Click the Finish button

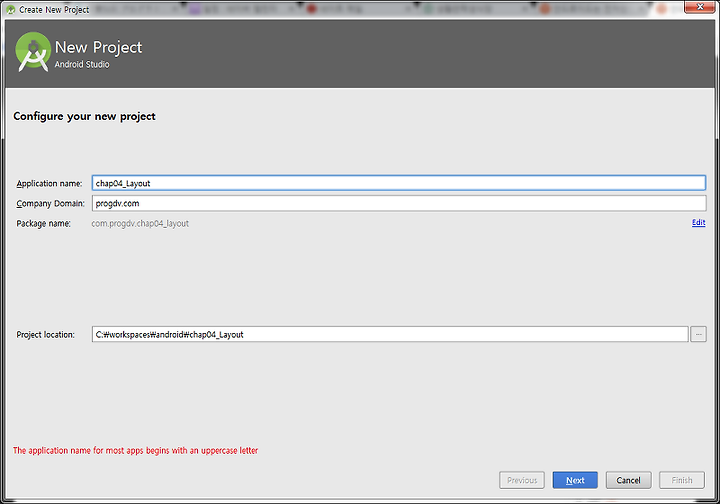pos(681,480)
